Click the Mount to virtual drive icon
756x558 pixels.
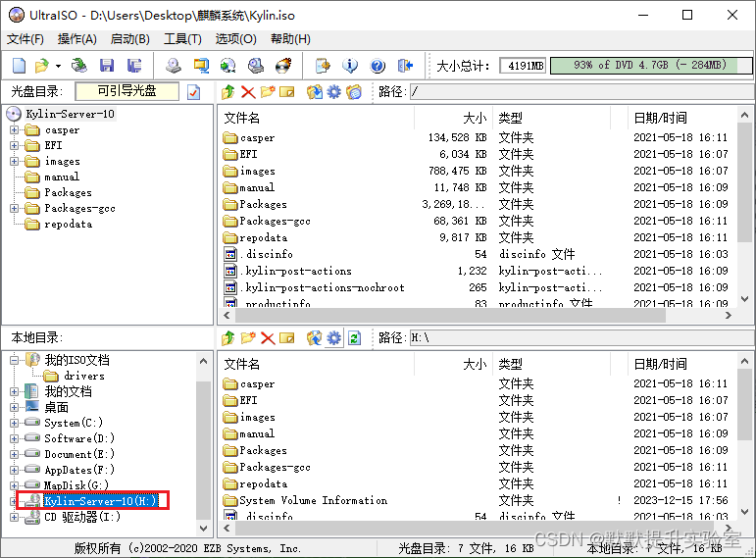click(256, 65)
